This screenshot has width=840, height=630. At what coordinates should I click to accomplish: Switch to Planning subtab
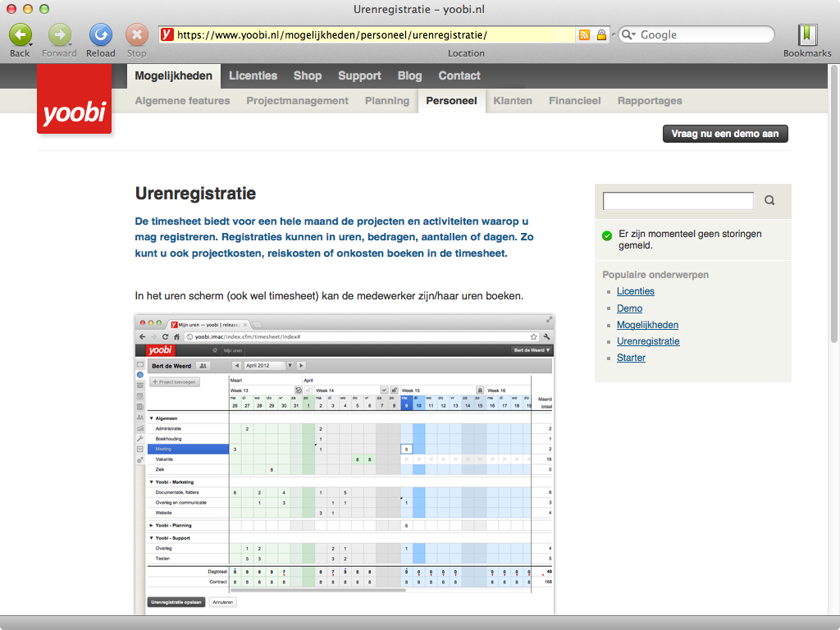tap(387, 101)
